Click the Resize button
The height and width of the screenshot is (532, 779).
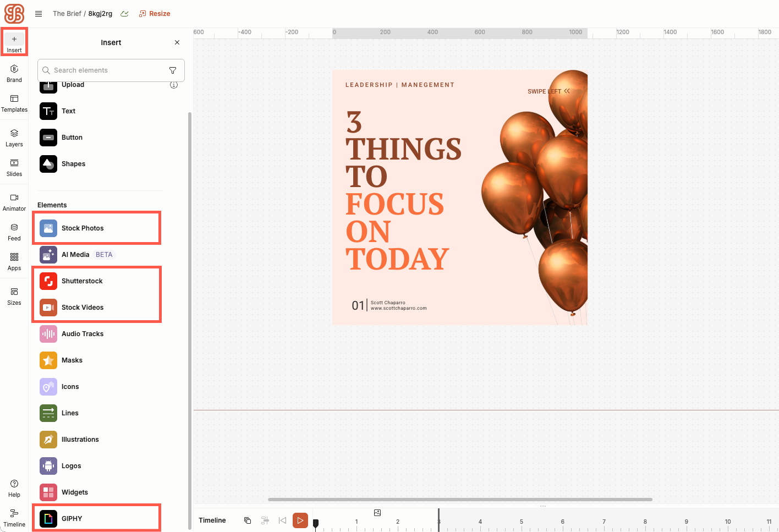pos(155,14)
